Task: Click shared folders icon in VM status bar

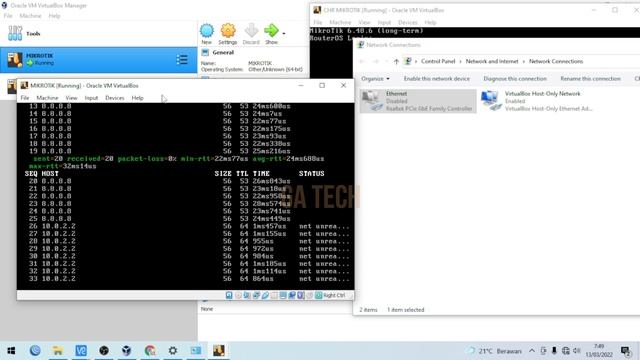Action: point(274,295)
